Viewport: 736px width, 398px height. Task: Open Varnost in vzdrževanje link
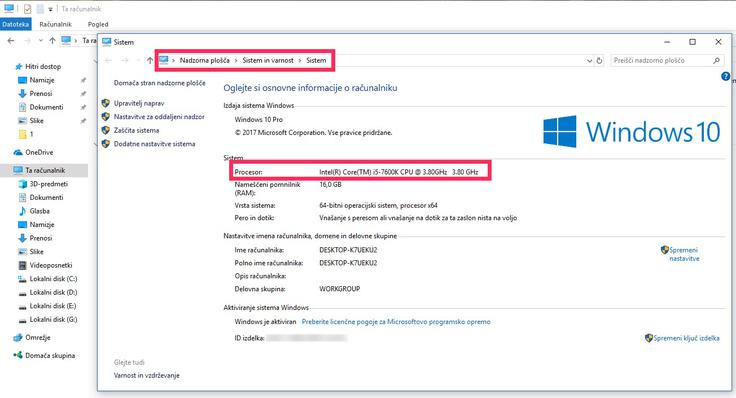pyautogui.click(x=146, y=375)
